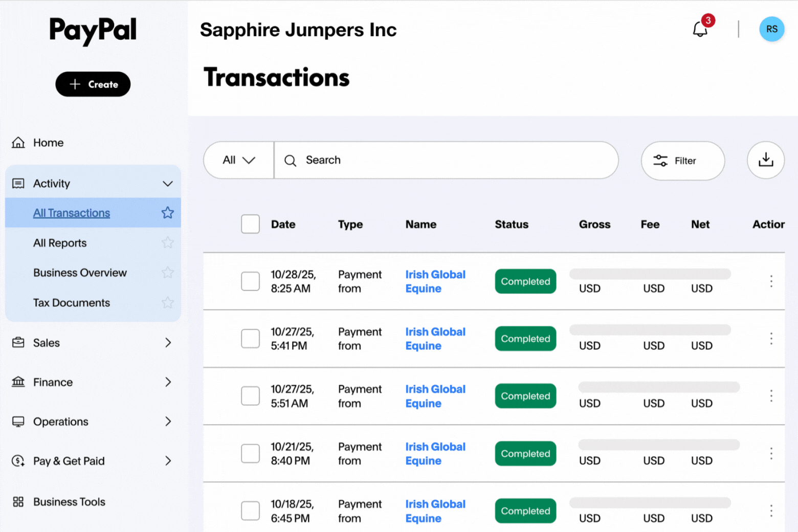Open Business Tools in sidebar
This screenshot has height=532, width=798.
pos(69,502)
